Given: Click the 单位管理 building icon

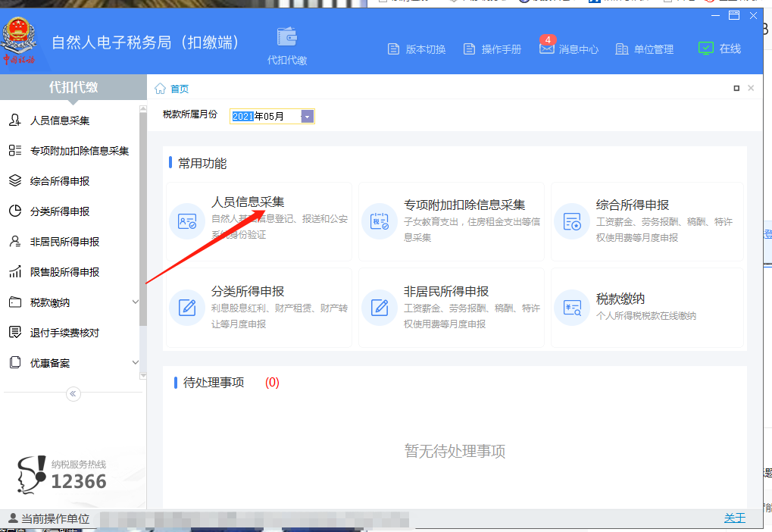Looking at the screenshot, I should pyautogui.click(x=622, y=49).
